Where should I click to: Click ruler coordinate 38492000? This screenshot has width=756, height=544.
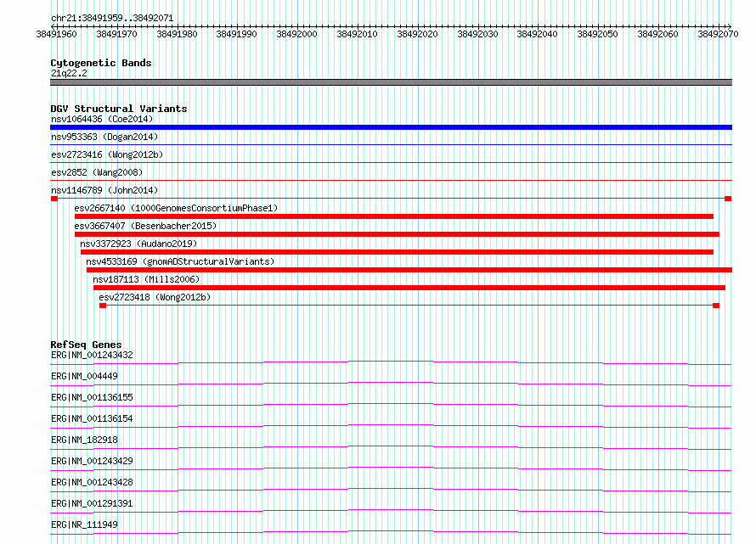(x=296, y=34)
